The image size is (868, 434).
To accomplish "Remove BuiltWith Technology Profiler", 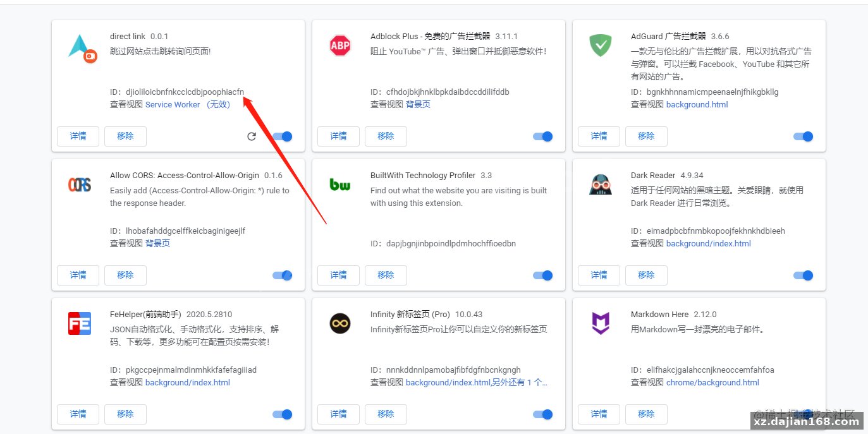I will click(386, 275).
